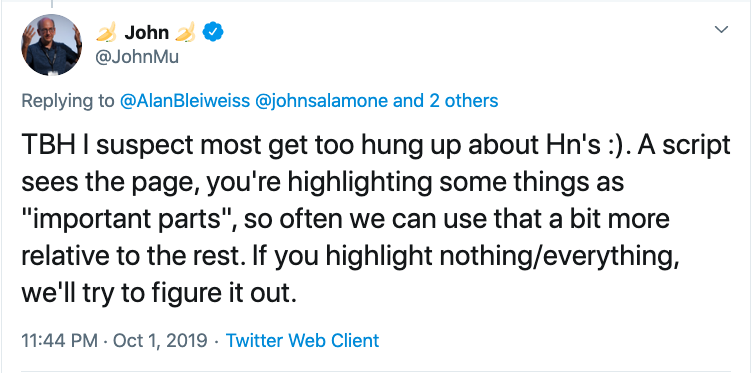The height and width of the screenshot is (373, 752).
Task: Click the last line "we'll try to figure it out."
Action: point(157,292)
